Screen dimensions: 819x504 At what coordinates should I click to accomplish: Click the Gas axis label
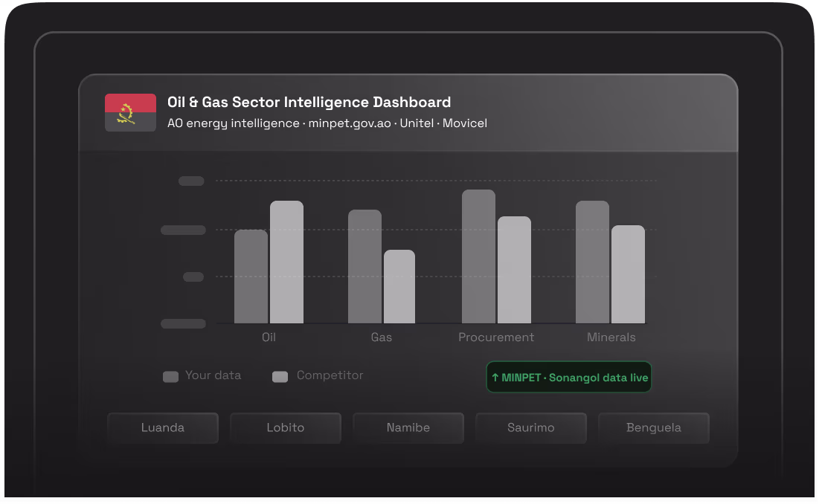point(382,337)
